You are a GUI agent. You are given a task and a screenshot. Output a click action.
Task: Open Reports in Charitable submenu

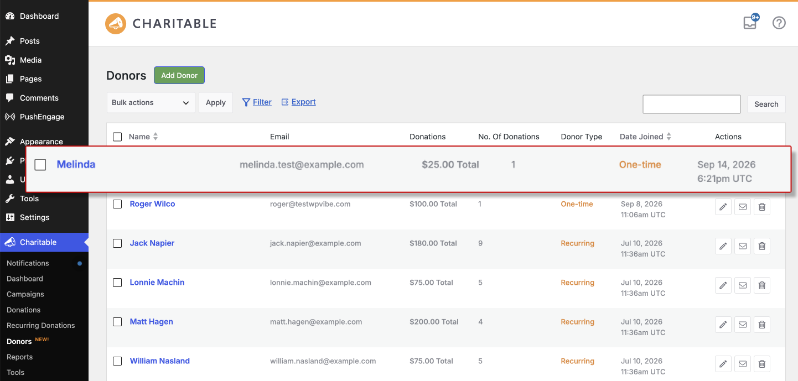[19, 357]
